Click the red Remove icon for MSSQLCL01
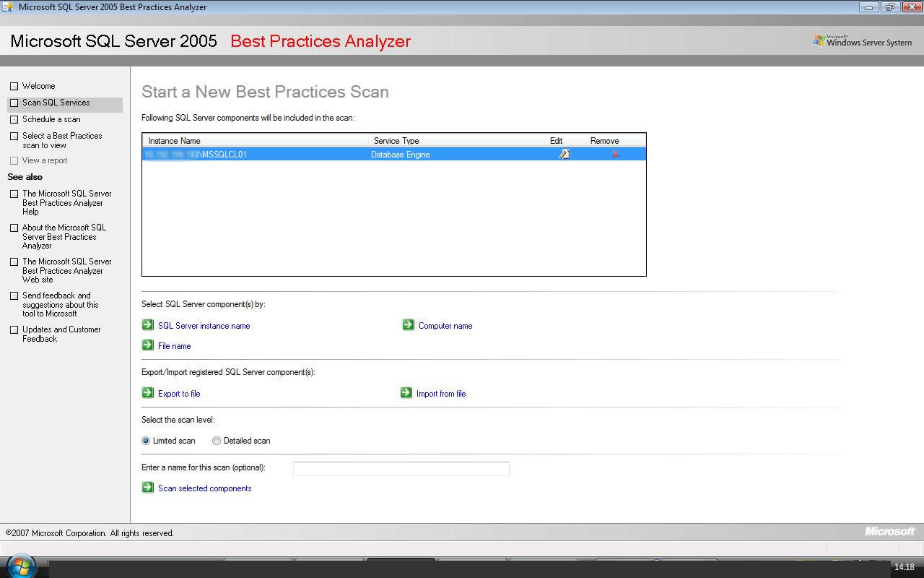 [615, 154]
